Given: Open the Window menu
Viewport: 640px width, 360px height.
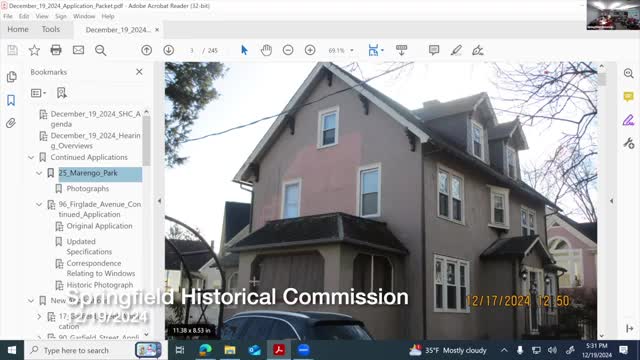Looking at the screenshot, I should click(84, 16).
